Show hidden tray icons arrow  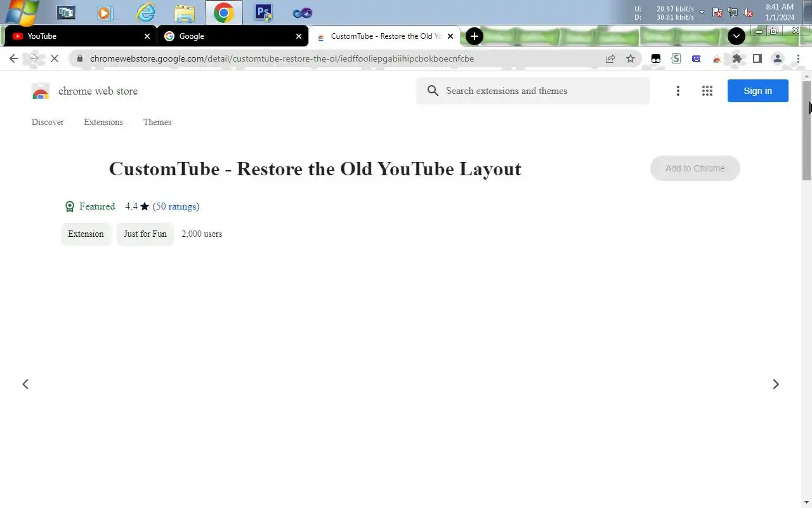click(x=702, y=12)
